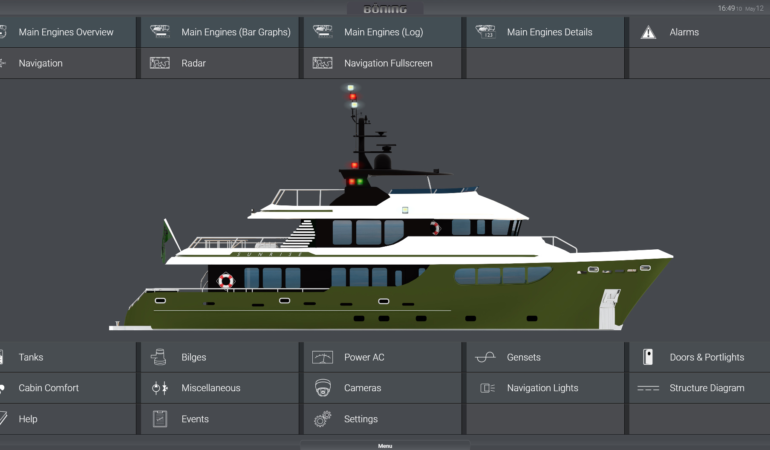Screen dimensions: 770x450
Task: Open the Main Engines (Log) page
Action: (383, 32)
